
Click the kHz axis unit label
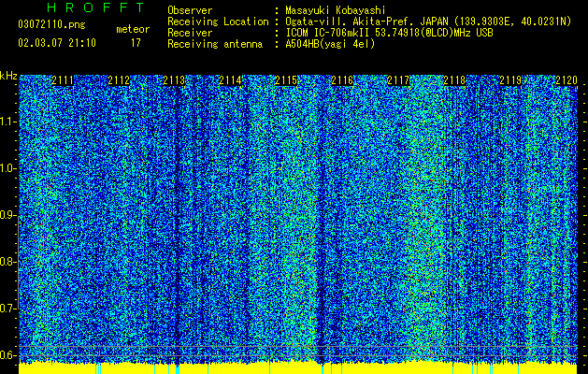point(8,76)
